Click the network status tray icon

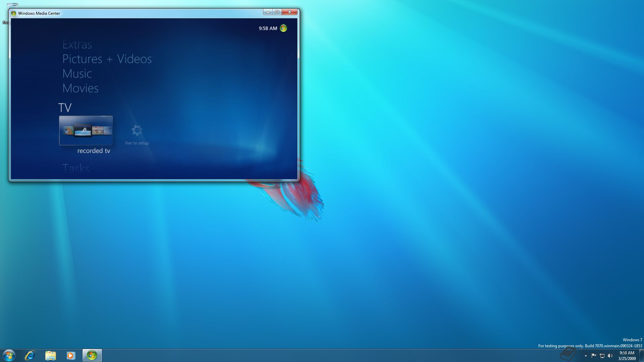[x=602, y=356]
